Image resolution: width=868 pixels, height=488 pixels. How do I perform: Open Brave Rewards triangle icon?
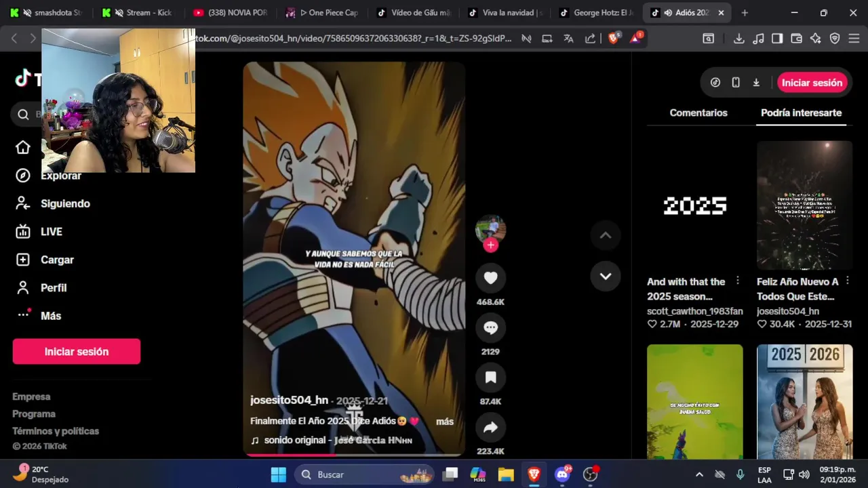pyautogui.click(x=635, y=38)
